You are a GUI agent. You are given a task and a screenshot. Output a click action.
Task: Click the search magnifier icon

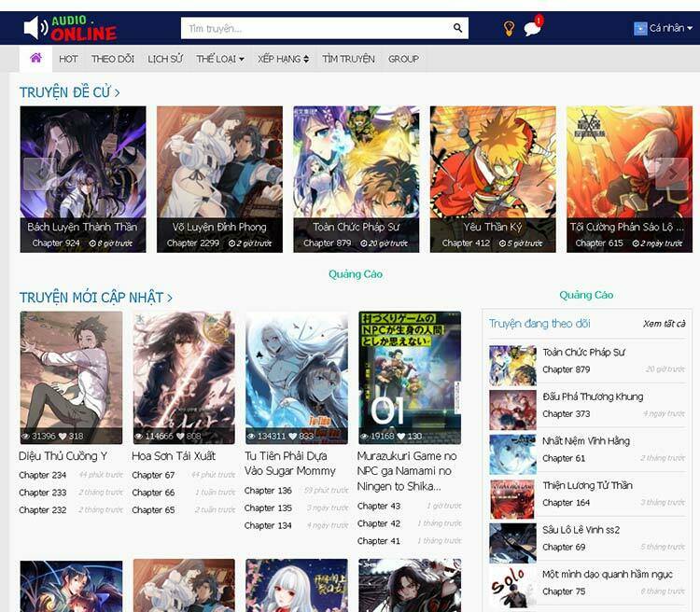pos(458,28)
